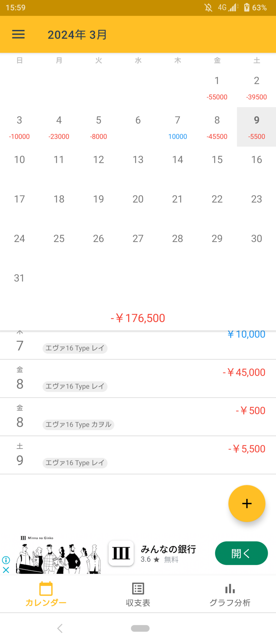Select March 7 showing 10000 income

pos(177,127)
